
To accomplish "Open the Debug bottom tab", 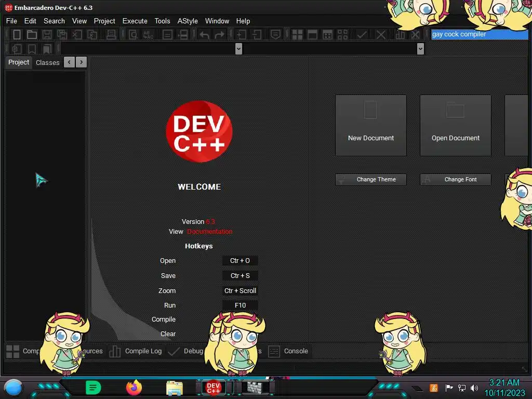I will coord(186,351).
